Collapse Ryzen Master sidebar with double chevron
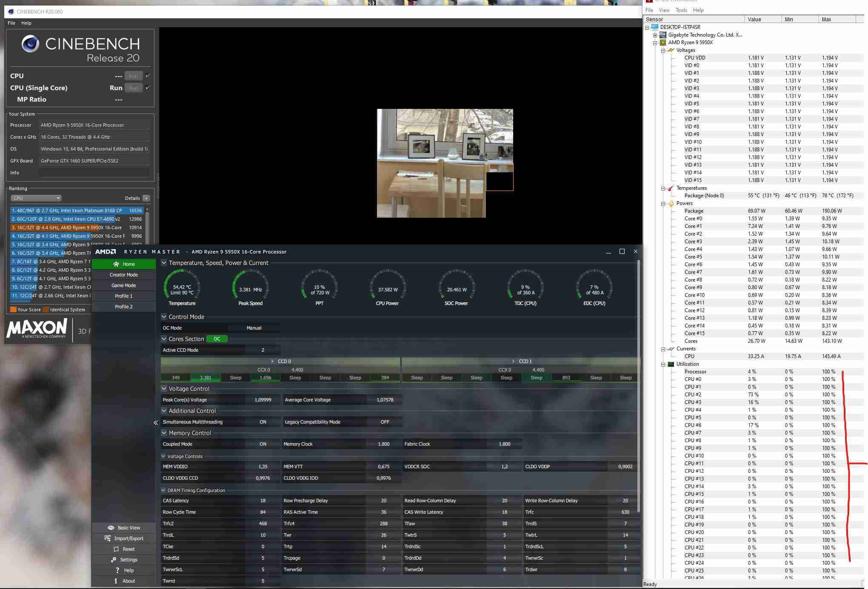 tap(156, 422)
